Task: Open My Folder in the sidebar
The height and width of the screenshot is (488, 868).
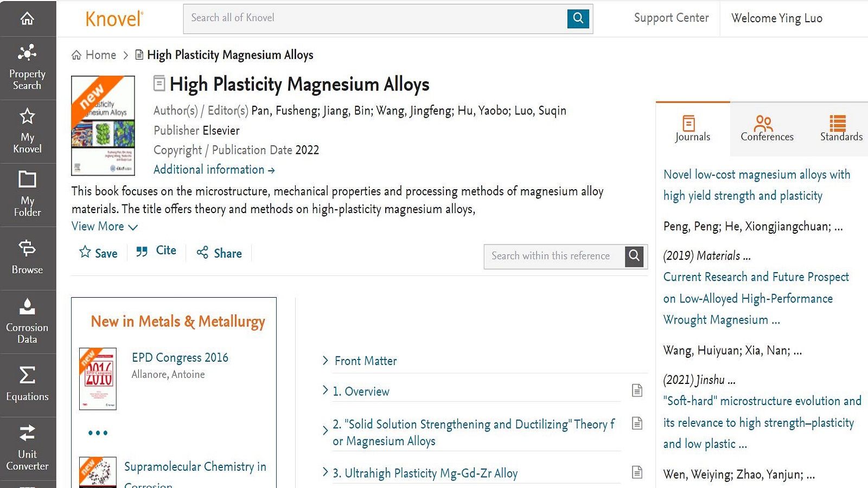Action: click(27, 195)
